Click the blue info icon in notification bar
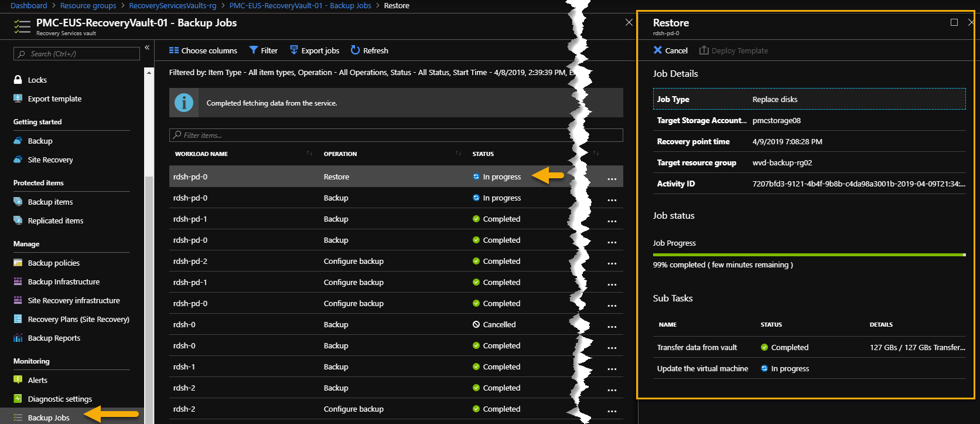980x424 pixels. point(184,103)
